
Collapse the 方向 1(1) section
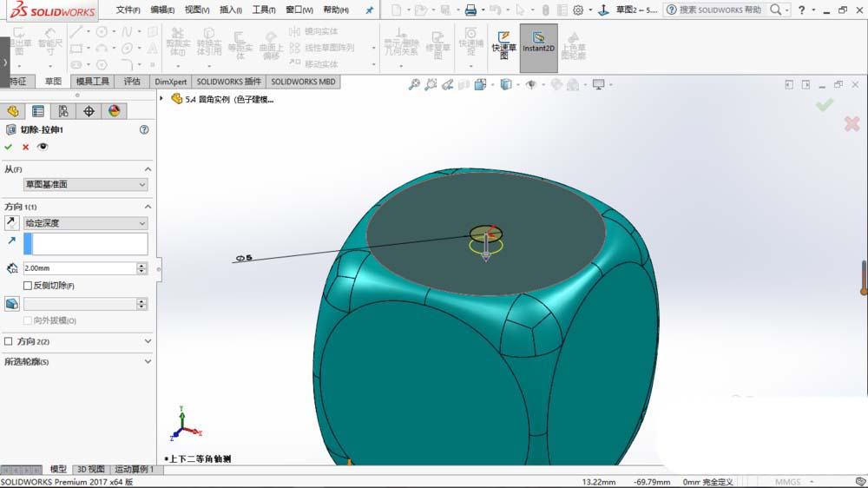(148, 207)
